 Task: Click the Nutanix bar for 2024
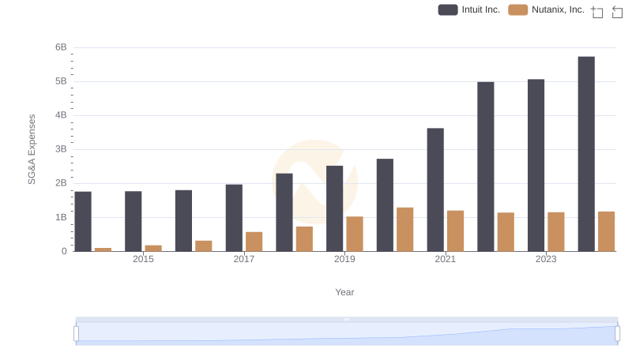606,231
